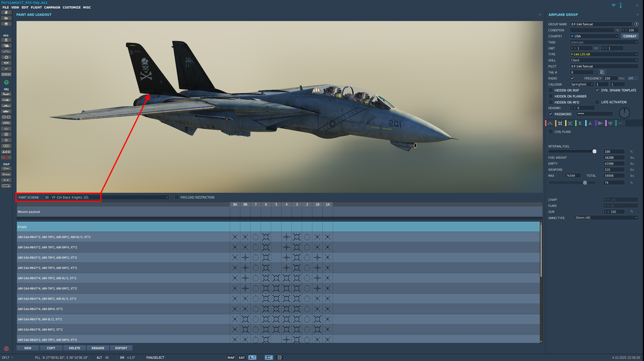Select the airplane group tool in sidebar

tap(6, 94)
